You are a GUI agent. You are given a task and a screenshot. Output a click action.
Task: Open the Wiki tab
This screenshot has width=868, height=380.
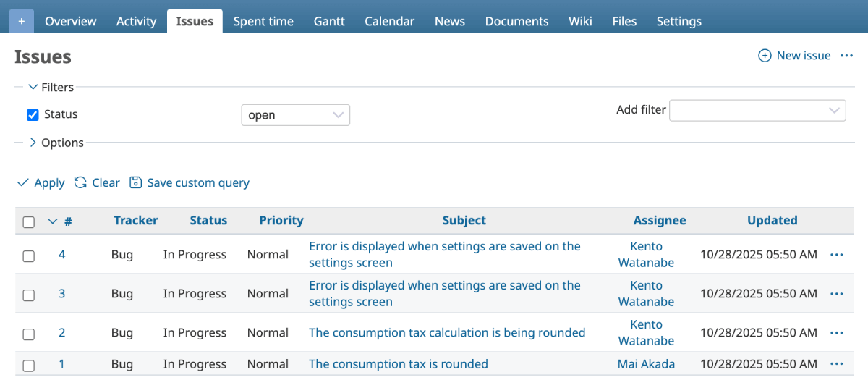580,21
